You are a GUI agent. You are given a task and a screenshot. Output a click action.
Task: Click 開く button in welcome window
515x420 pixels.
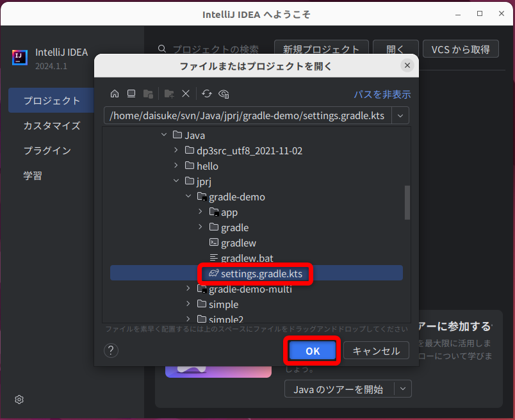click(x=395, y=49)
